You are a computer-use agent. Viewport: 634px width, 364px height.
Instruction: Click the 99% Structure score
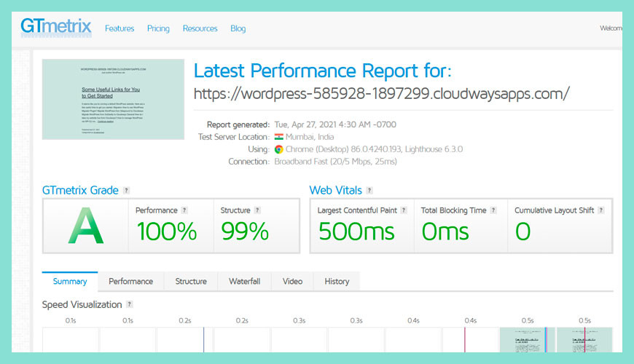pyautogui.click(x=245, y=232)
